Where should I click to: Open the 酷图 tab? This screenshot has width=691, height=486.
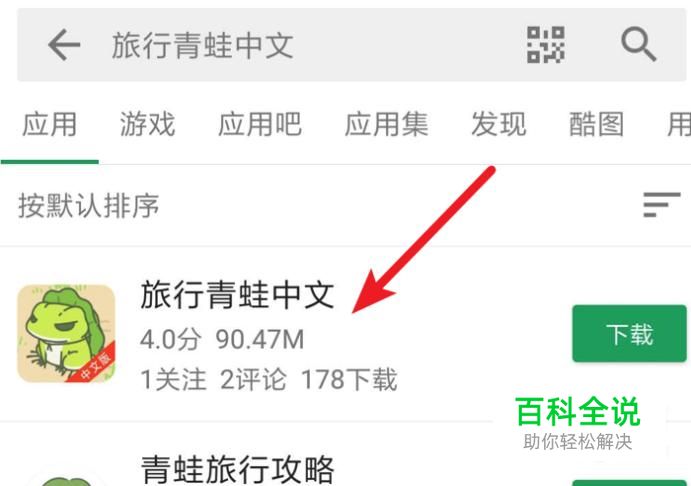click(x=597, y=124)
